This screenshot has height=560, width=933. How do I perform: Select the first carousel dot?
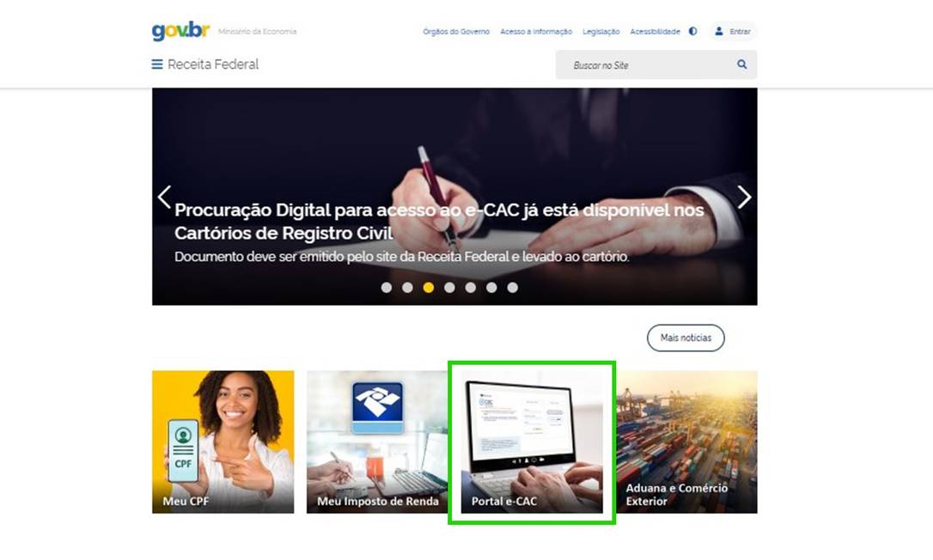click(x=386, y=288)
